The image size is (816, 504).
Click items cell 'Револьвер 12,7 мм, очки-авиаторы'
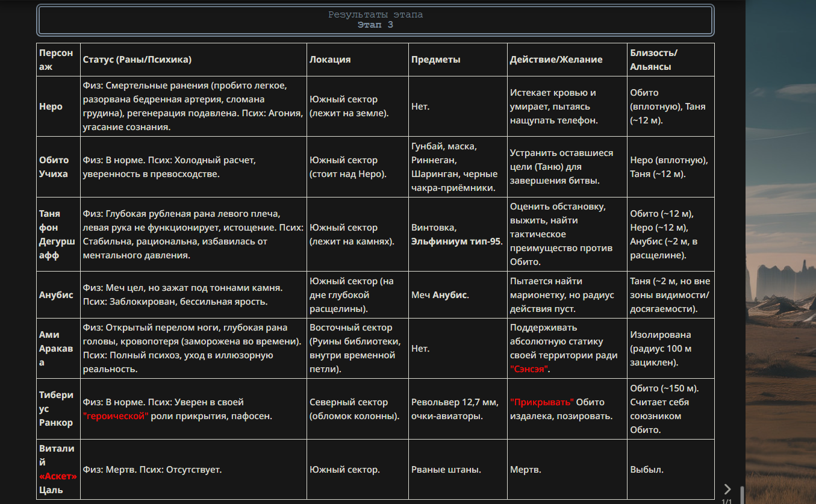point(458,409)
